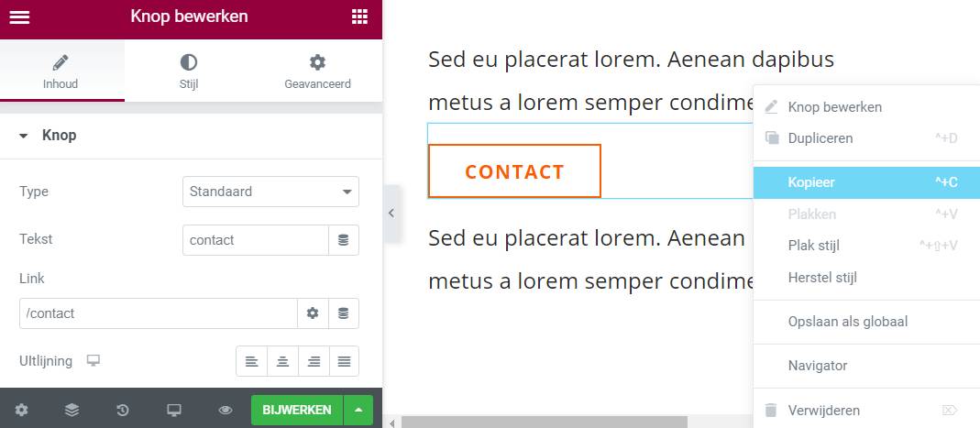
Task: Open revision history icon
Action: [x=123, y=410]
